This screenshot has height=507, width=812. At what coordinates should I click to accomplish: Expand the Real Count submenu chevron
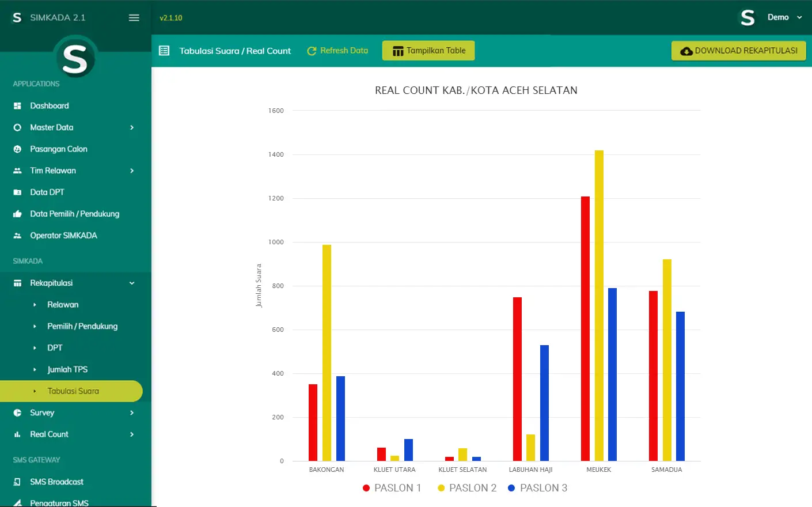(x=132, y=434)
